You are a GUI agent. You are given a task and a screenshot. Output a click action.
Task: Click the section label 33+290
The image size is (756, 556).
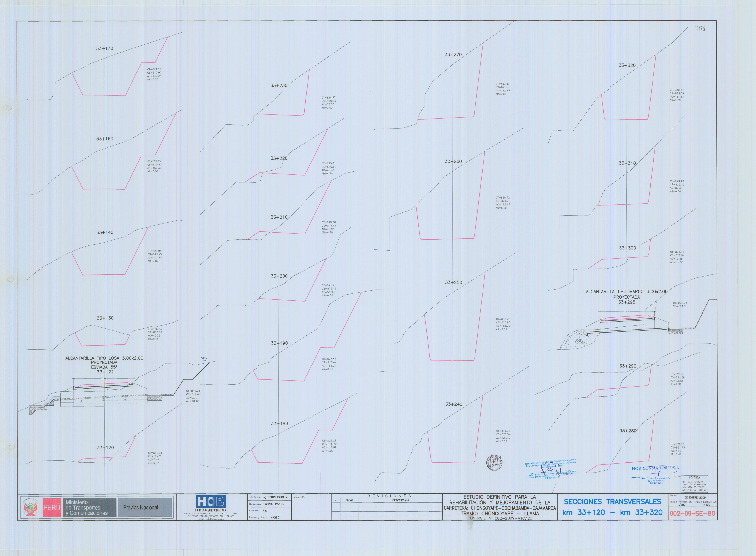click(628, 366)
